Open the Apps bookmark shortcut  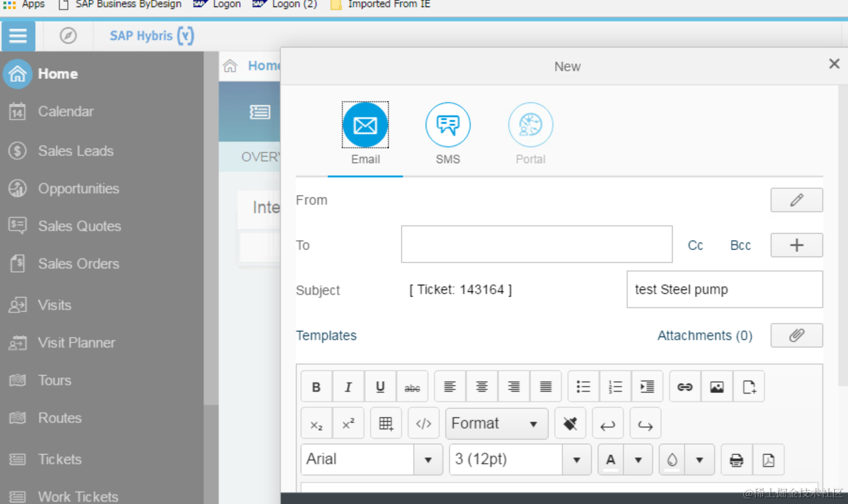(x=24, y=4)
